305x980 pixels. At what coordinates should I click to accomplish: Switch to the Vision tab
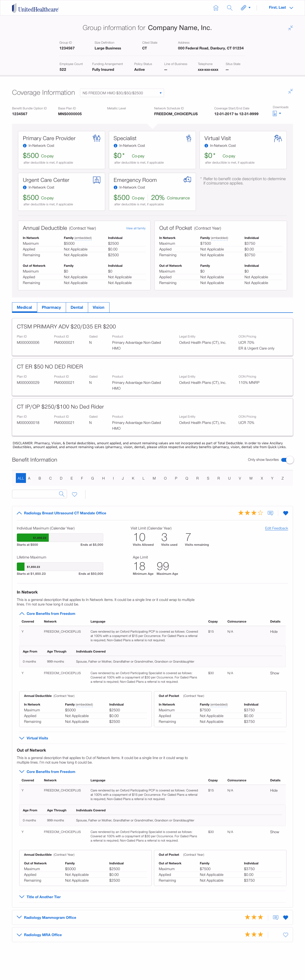[x=99, y=307]
